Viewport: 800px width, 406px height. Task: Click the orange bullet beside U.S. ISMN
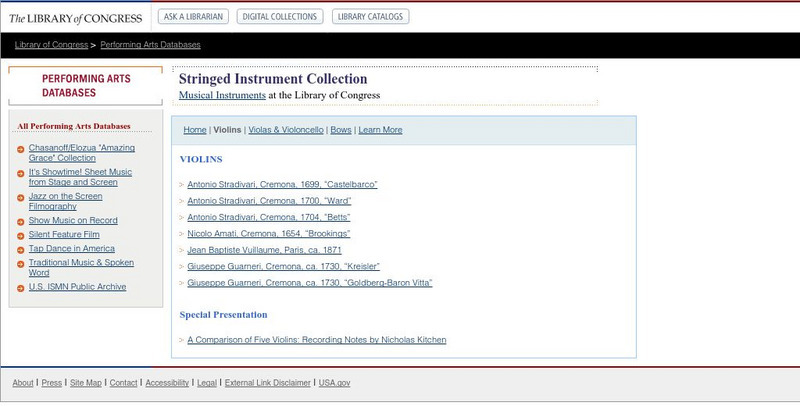coord(20,288)
